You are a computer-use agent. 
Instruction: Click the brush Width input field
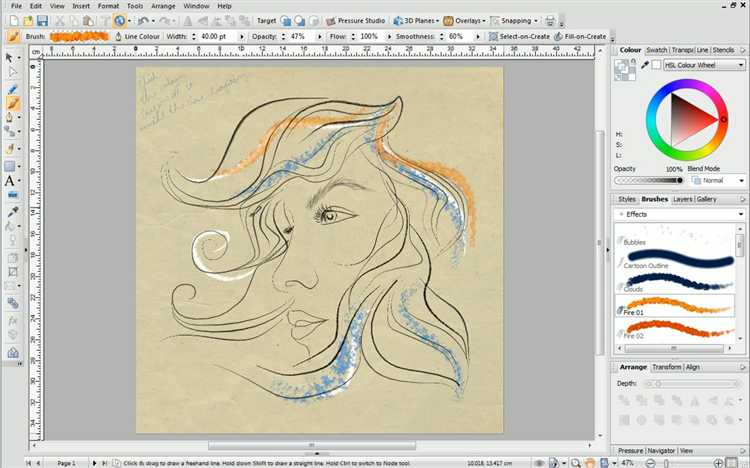211,37
